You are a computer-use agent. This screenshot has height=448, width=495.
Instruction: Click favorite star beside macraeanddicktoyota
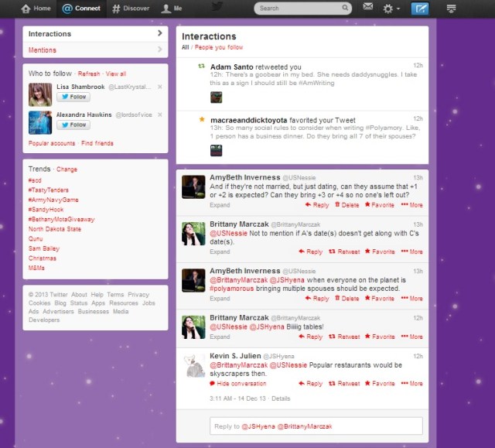(202, 119)
